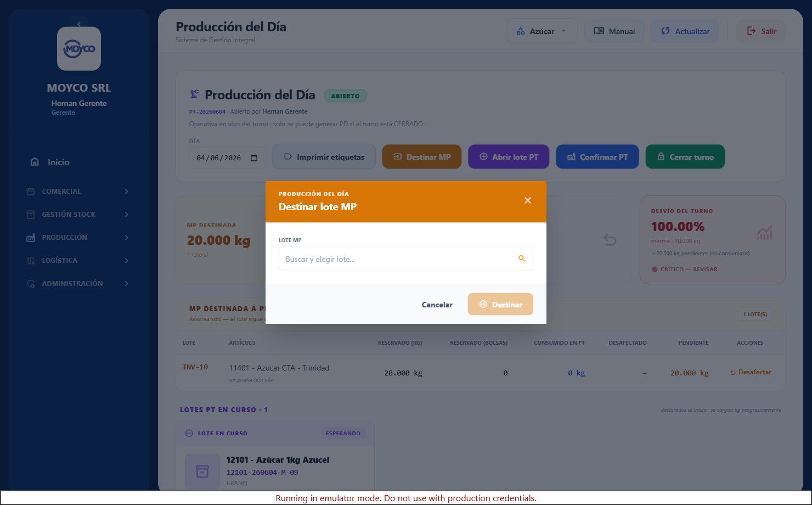Expand the GESTIÓN STOCK menu section
Screen dimensions: 812x505
click(x=78, y=215)
